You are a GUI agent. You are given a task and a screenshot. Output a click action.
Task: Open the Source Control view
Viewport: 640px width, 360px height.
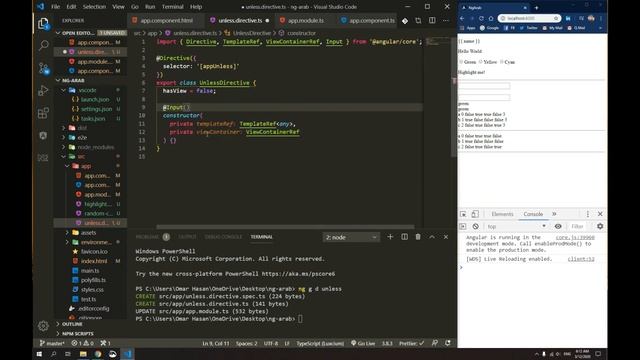43,68
